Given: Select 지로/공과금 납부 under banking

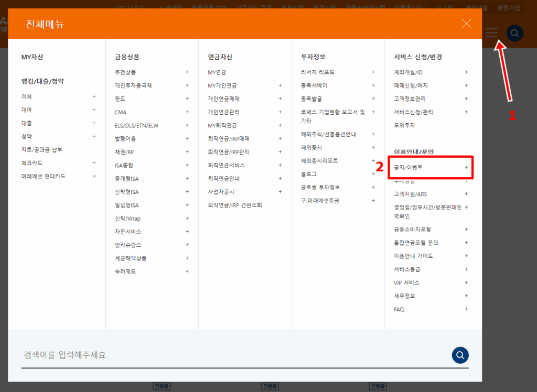Looking at the screenshot, I should (42, 150).
